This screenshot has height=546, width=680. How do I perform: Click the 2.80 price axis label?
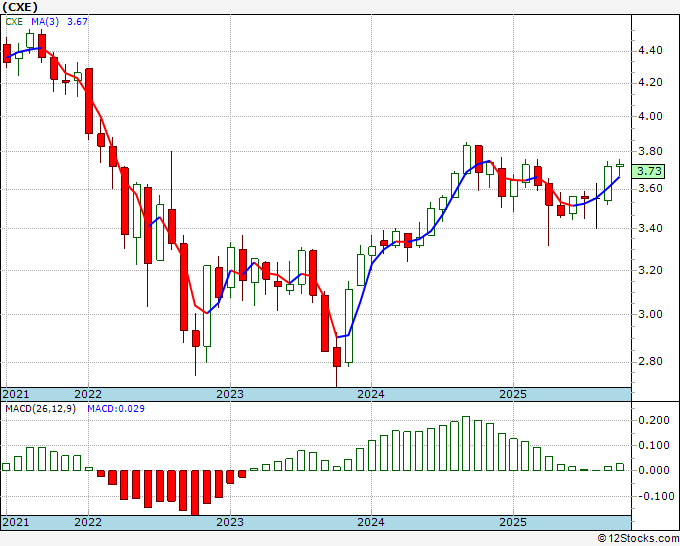coord(650,361)
